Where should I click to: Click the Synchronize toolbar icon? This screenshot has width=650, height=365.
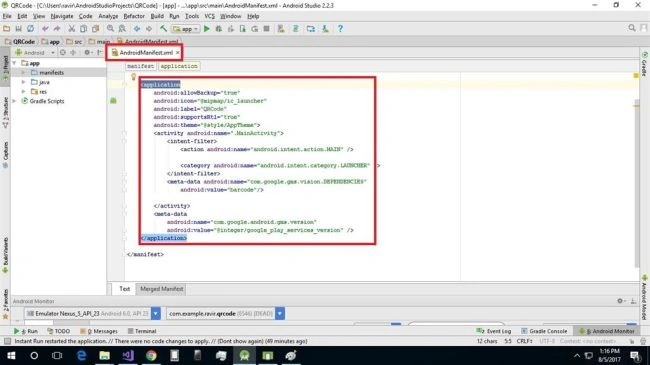coord(30,29)
